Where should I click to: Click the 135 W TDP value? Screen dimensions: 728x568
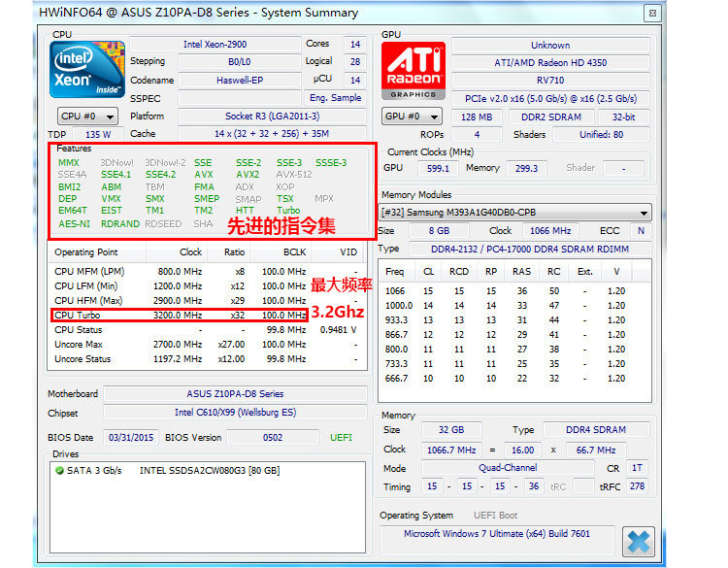pyautogui.click(x=98, y=134)
